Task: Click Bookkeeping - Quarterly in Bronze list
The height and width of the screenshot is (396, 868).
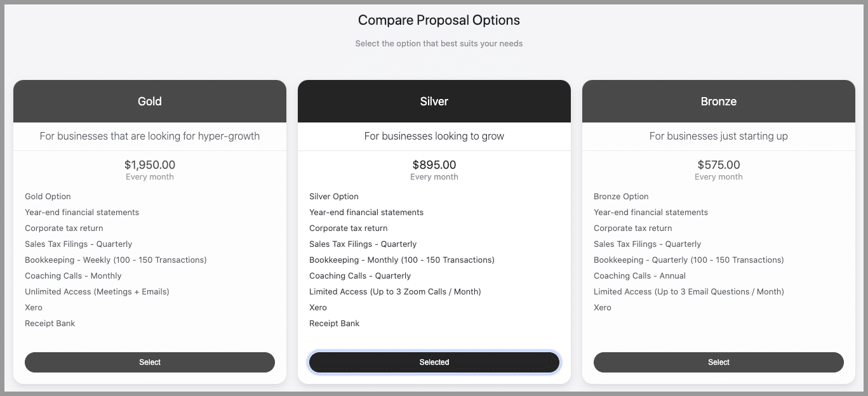Action: point(689,260)
